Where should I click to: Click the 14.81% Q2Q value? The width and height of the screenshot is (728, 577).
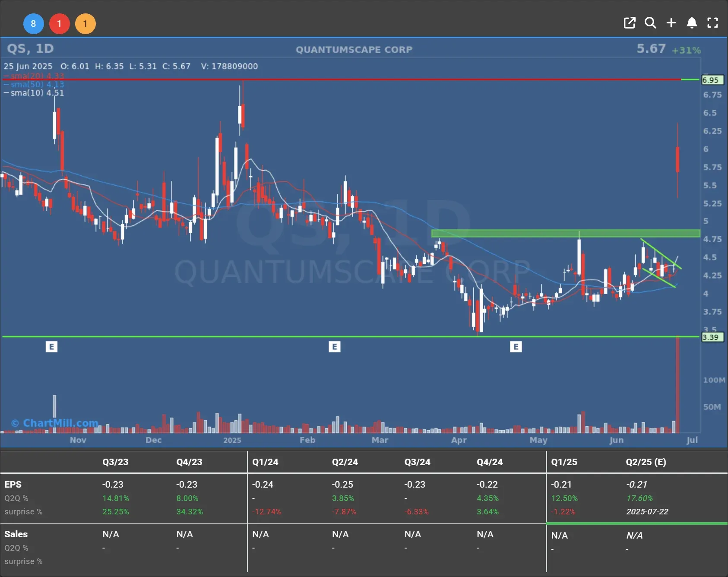pos(116,498)
